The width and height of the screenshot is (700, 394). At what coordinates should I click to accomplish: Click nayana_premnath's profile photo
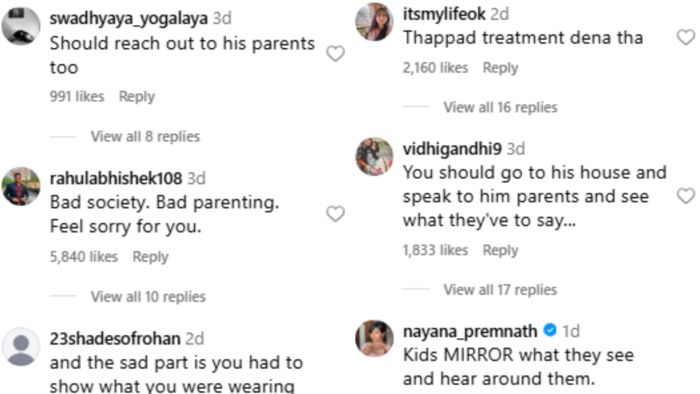click(x=374, y=338)
